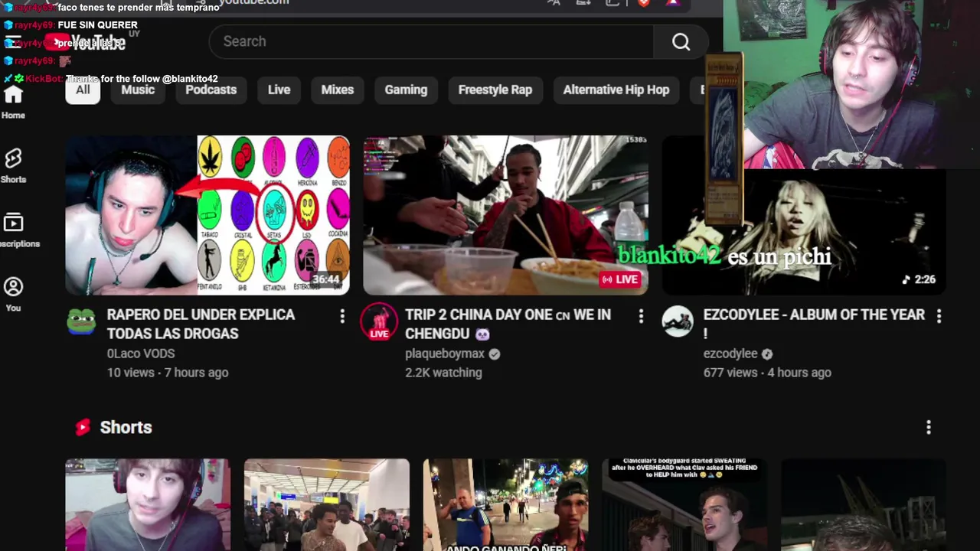
Task: Click the Shorts section heading text
Action: click(126, 427)
